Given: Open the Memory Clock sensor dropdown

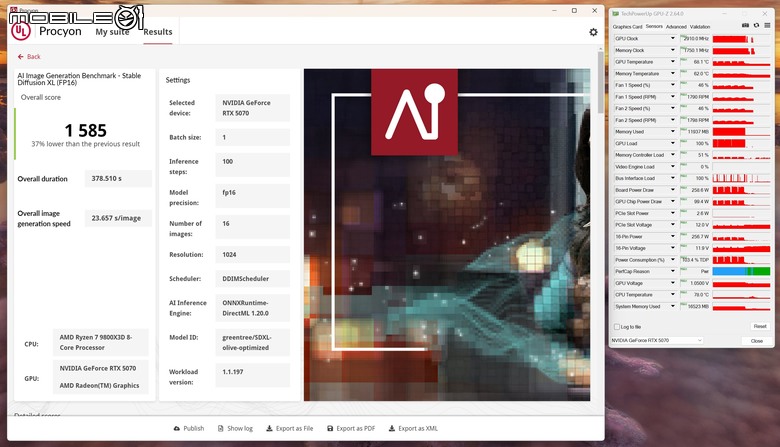Looking at the screenshot, I should [x=673, y=50].
